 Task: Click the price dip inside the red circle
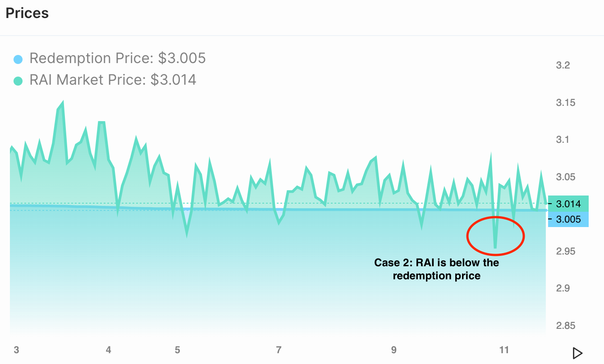495,246
